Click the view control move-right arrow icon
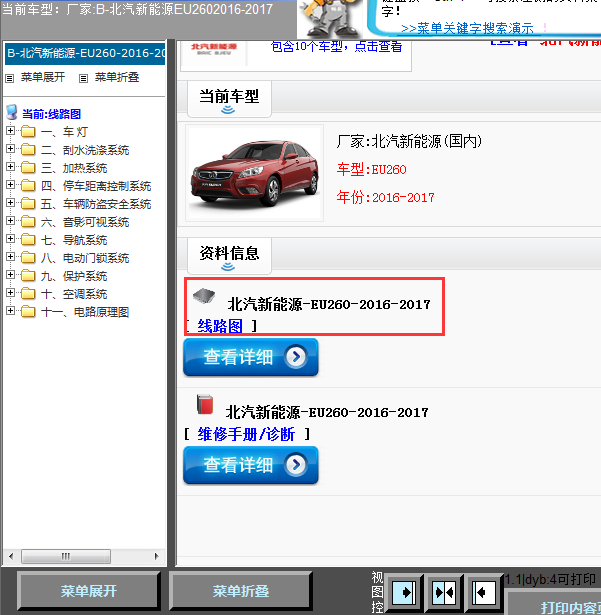The height and width of the screenshot is (615, 601). pos(404,591)
